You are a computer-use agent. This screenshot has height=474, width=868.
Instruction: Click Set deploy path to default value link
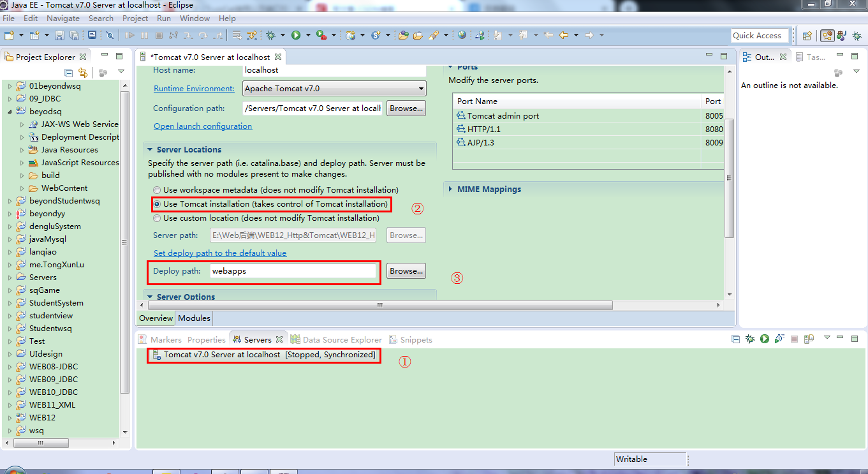pos(220,253)
